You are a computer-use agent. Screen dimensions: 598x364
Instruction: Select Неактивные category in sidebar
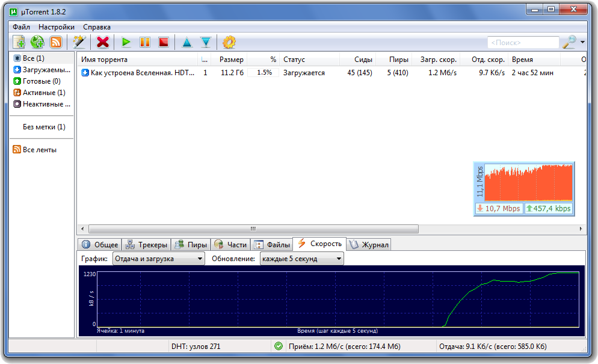42,103
